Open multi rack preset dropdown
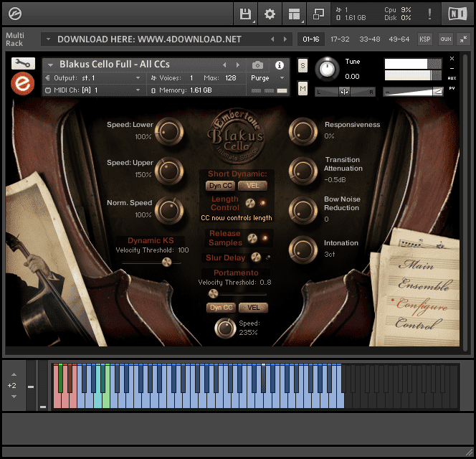Viewport: 476px width, 459px height. coord(48,39)
